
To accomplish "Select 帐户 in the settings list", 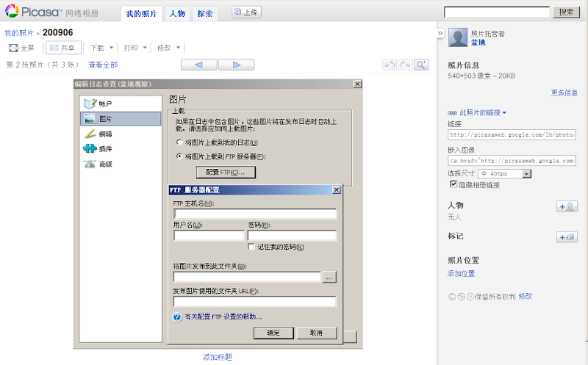I will pyautogui.click(x=121, y=104).
